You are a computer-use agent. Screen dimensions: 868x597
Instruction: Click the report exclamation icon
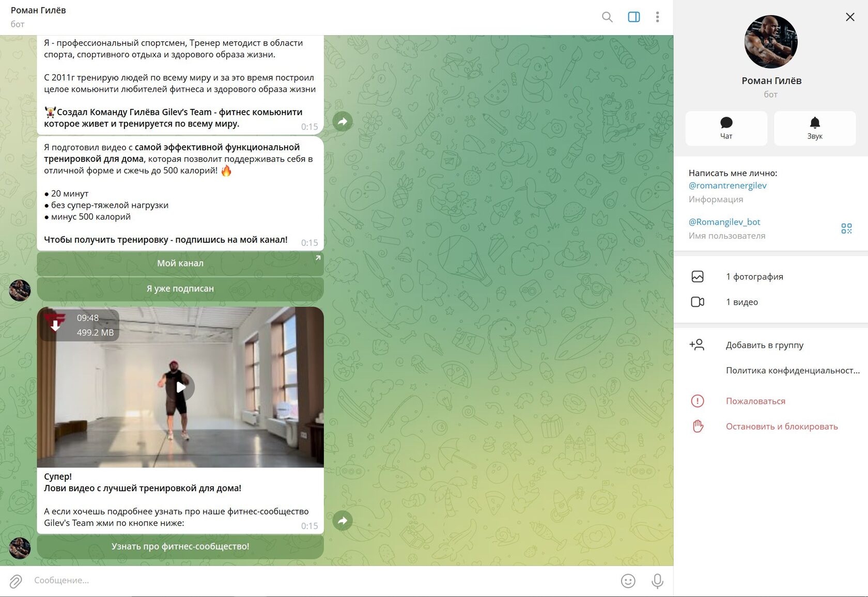(x=698, y=401)
